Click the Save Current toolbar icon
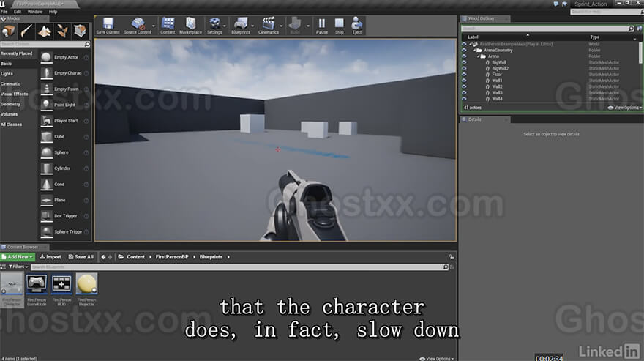 coord(108,26)
